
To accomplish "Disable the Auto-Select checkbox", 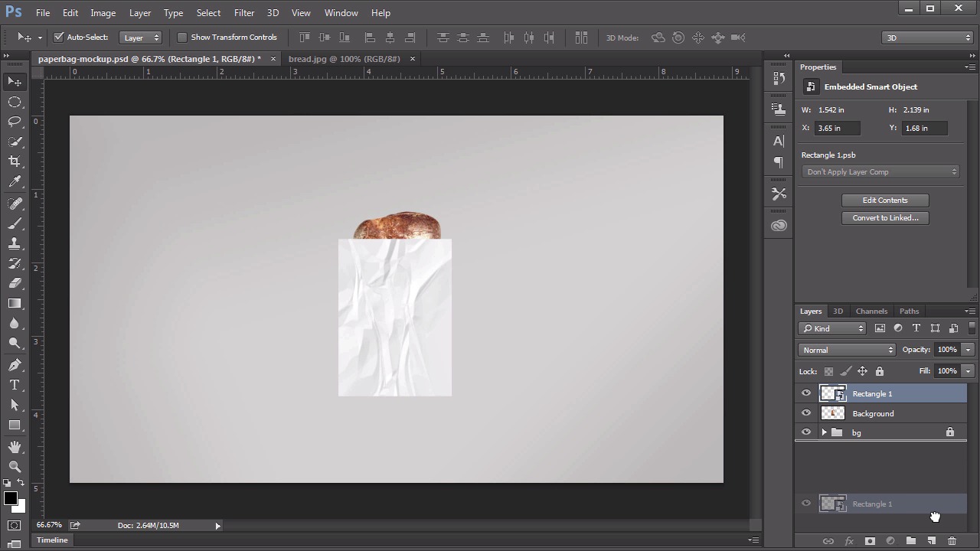I will [58, 37].
